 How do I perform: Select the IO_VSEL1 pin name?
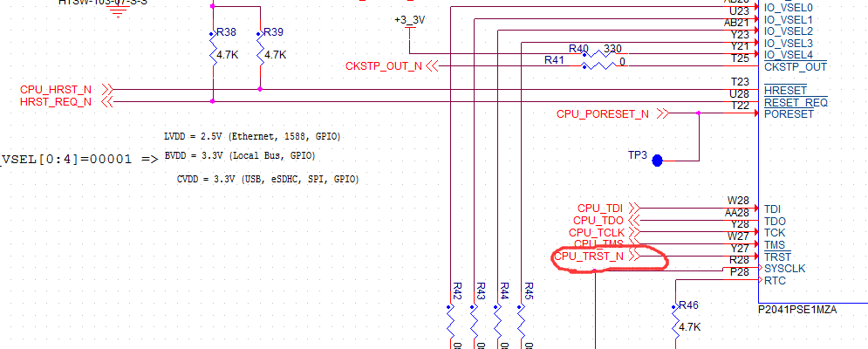point(789,20)
